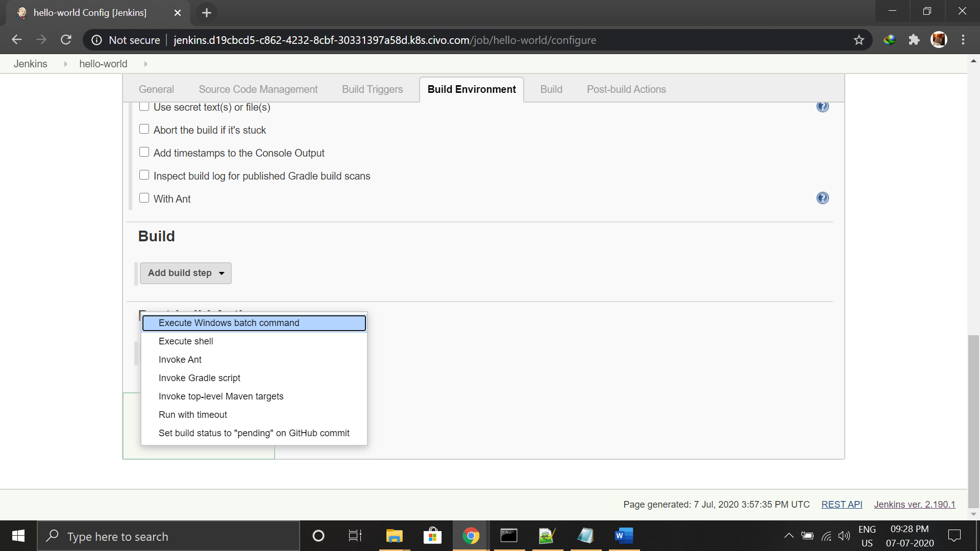
Task: Expand the Add build step dropdown
Action: (185, 273)
